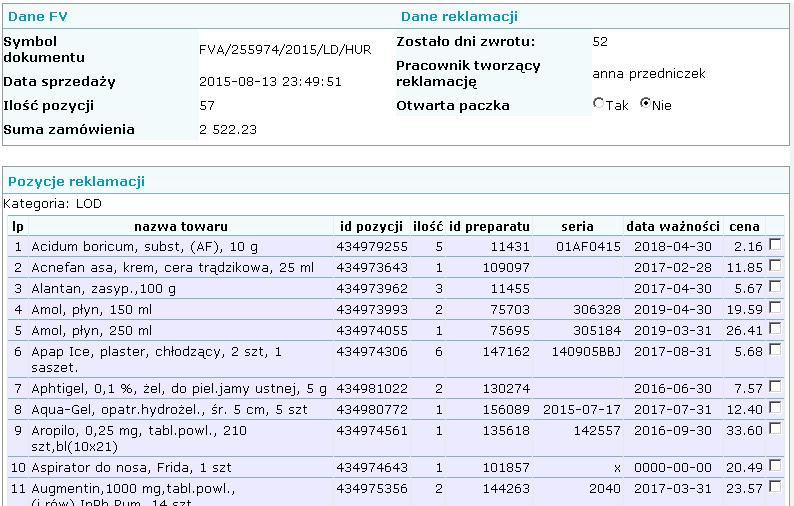The image size is (794, 506).
Task: Click expiry date 0000-00-00
Action: tap(673, 468)
